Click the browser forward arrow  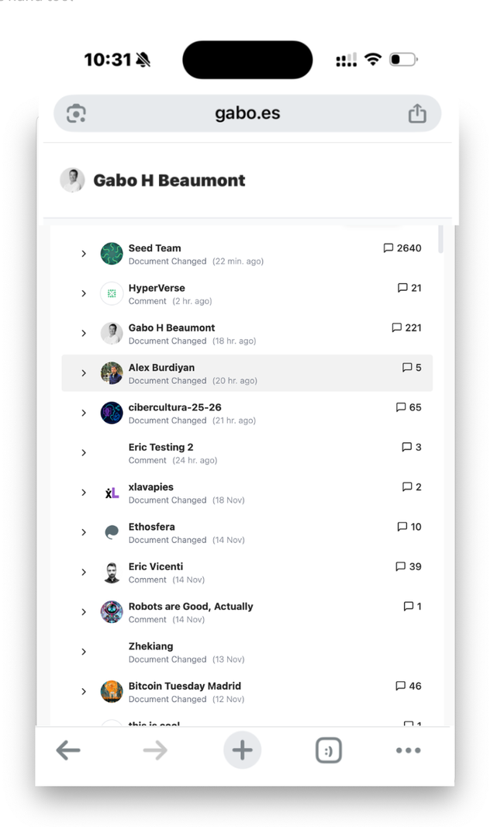click(155, 750)
